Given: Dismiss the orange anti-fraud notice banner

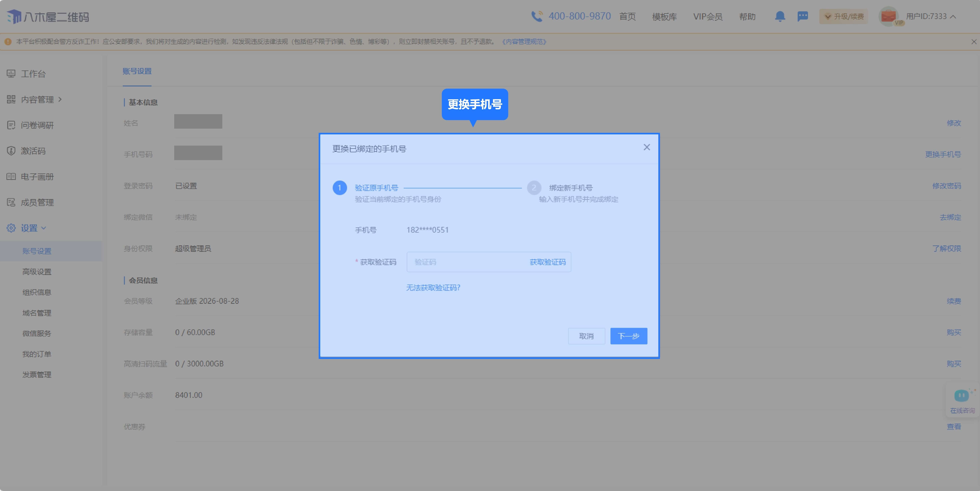Looking at the screenshot, I should coord(974,41).
